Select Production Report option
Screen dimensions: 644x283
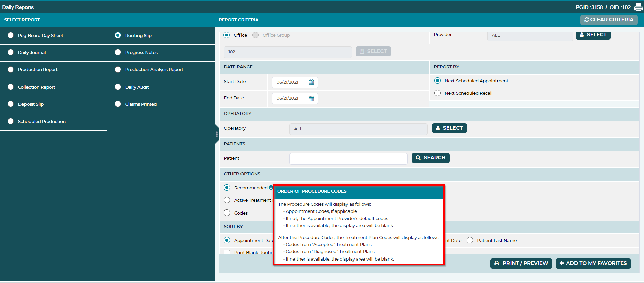coord(11,69)
